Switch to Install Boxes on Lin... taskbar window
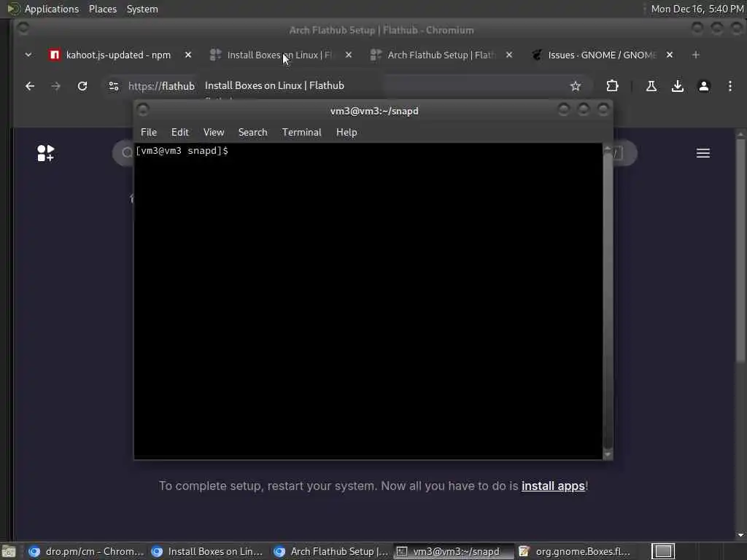Screen dimensions: 747x560 tap(207, 551)
